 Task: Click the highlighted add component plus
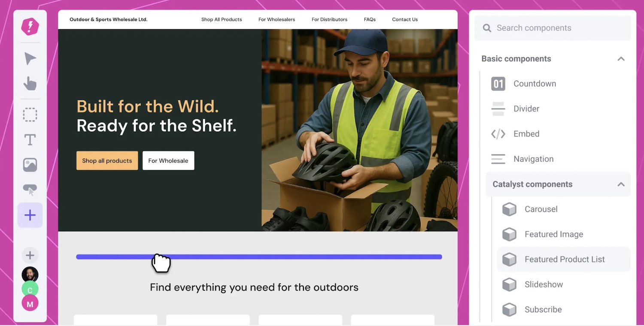pyautogui.click(x=30, y=215)
